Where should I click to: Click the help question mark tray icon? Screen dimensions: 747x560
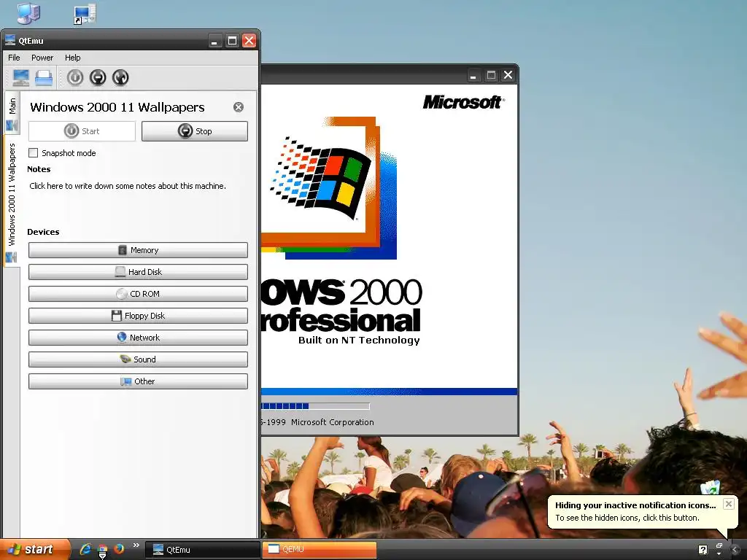[703, 550]
